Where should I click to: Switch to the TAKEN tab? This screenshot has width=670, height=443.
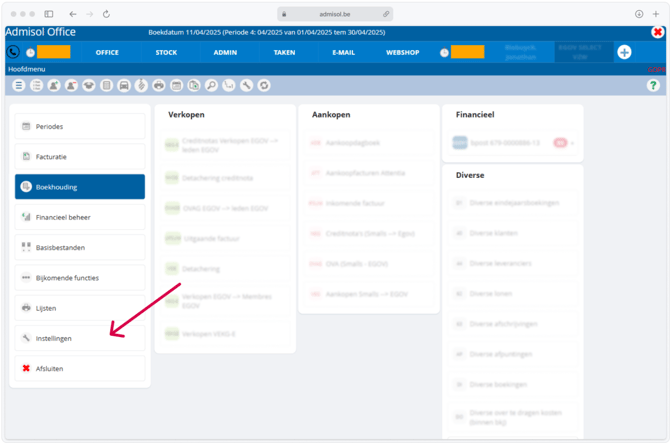click(x=285, y=53)
